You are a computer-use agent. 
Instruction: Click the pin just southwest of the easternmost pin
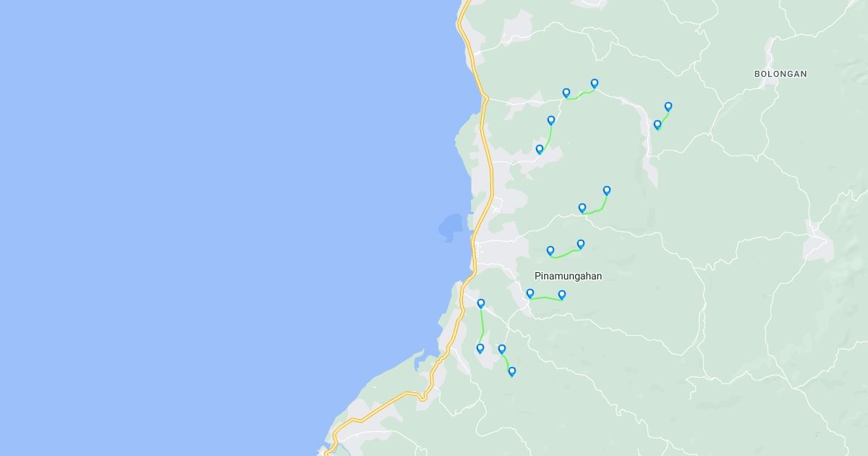click(658, 124)
